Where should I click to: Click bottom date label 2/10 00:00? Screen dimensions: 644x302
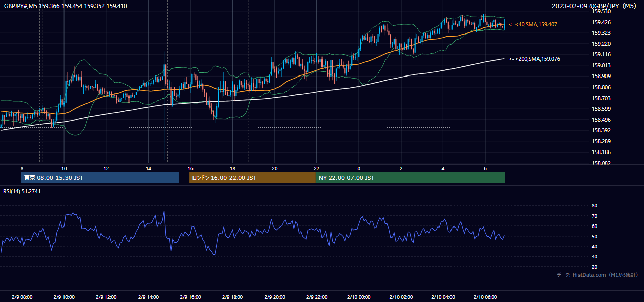click(359, 297)
